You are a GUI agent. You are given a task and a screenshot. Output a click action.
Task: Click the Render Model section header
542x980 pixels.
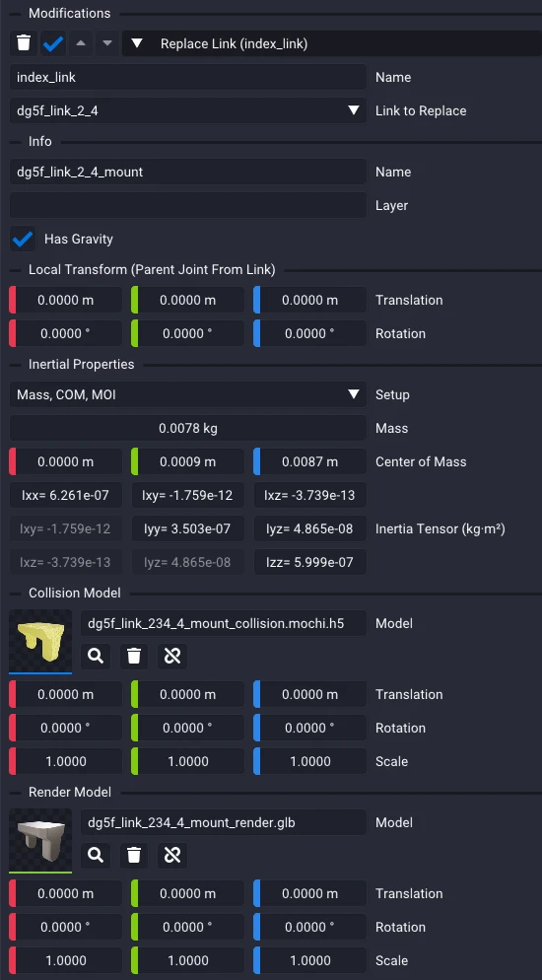(x=70, y=792)
